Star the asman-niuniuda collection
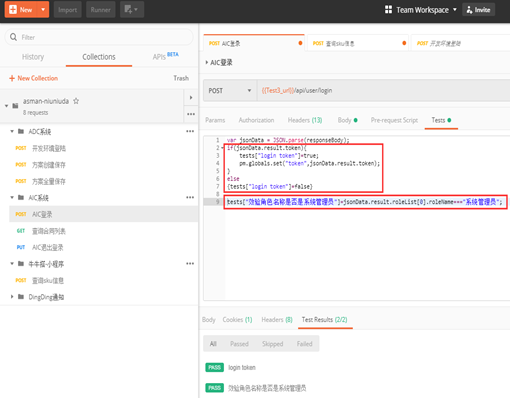 point(76,101)
